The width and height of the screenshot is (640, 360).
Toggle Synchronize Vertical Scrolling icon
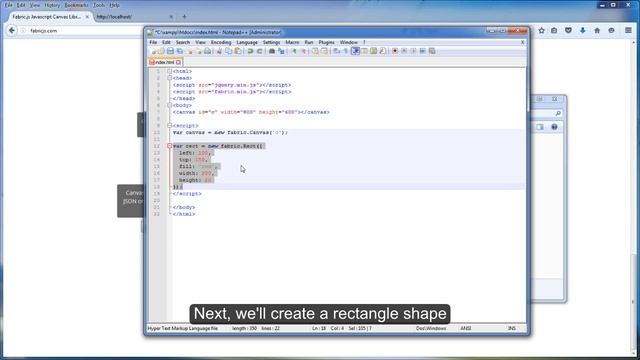pos(315,51)
